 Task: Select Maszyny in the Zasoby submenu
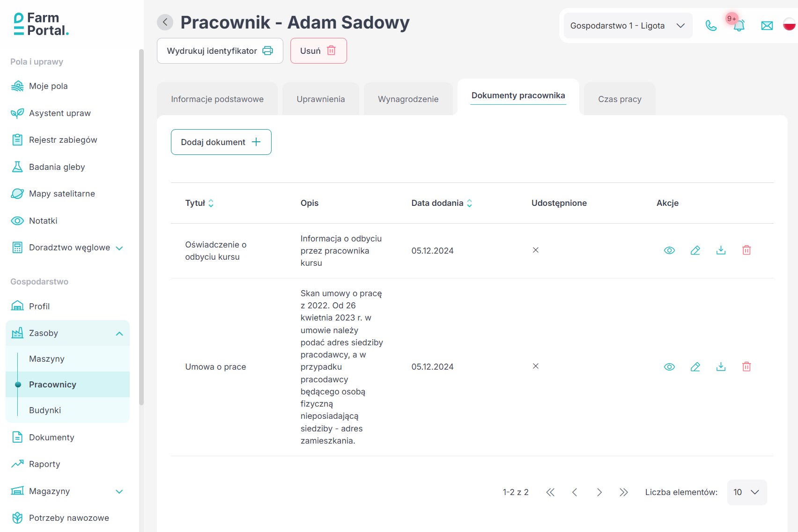point(47,359)
